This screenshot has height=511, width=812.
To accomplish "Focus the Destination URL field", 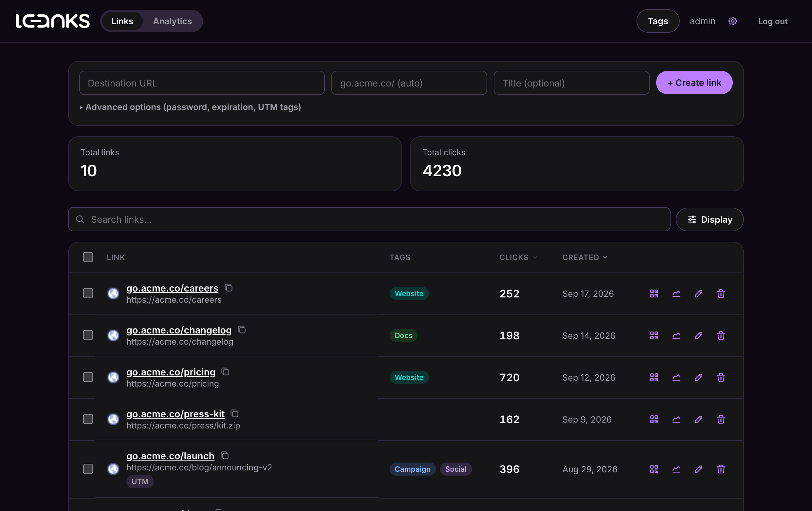I will 202,83.
